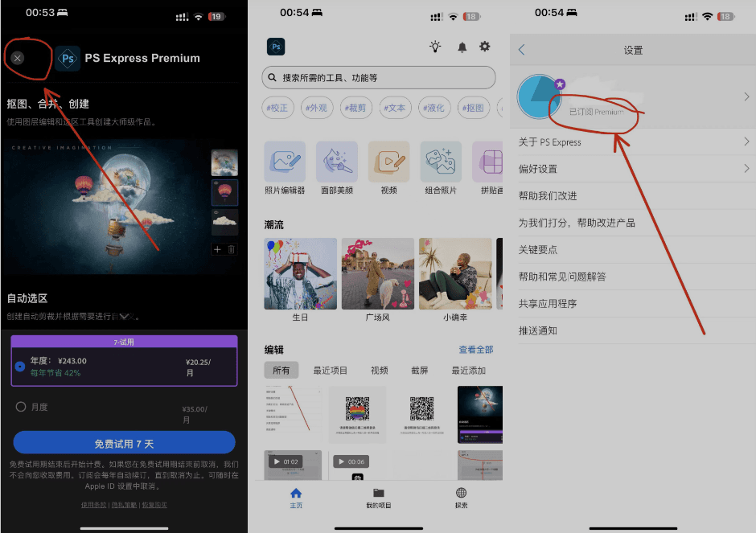Viewport: 756px width, 533px height.
Task: Open the rainbow heart QR code thumbnail
Action: 357,415
